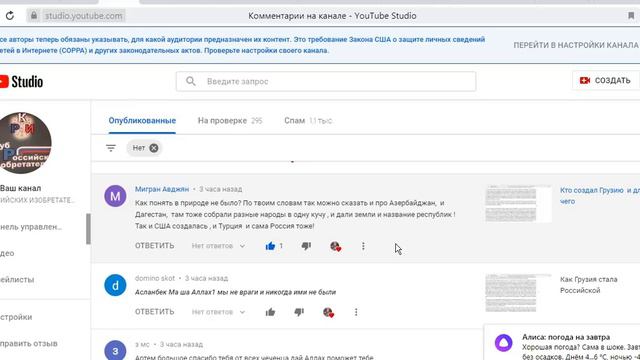Viewport: 640px width, 360px height.
Task: Reply to Мигран Авджян's comment via ОТВЕТИТЬ
Action: point(155,246)
